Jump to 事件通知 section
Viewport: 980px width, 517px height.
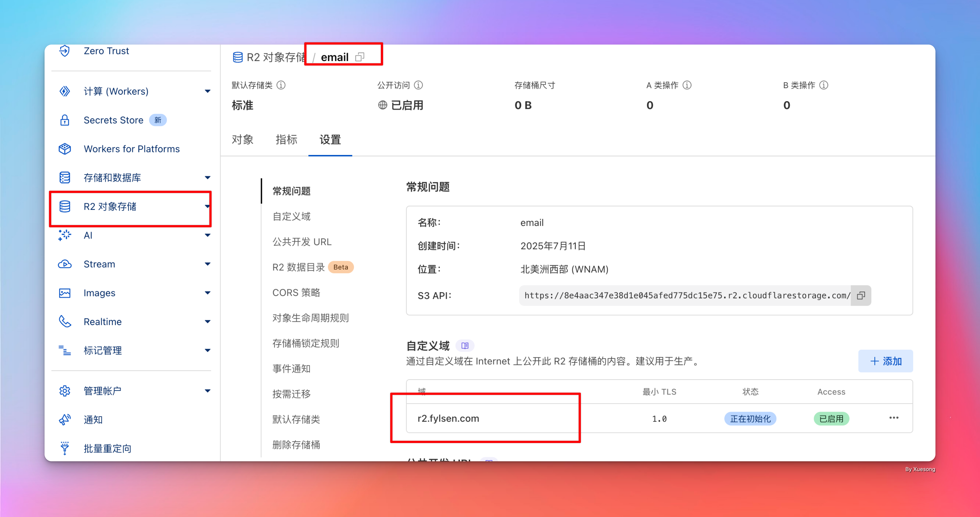click(x=291, y=369)
